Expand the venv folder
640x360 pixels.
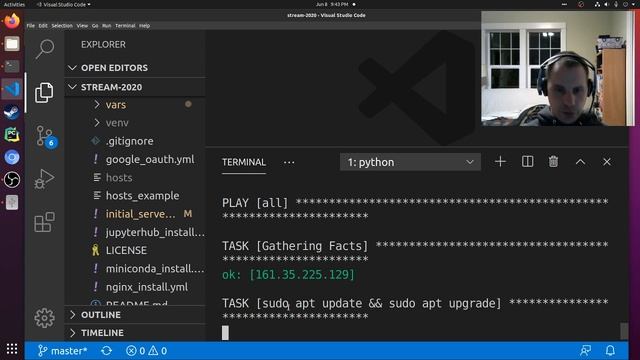(x=135, y=122)
